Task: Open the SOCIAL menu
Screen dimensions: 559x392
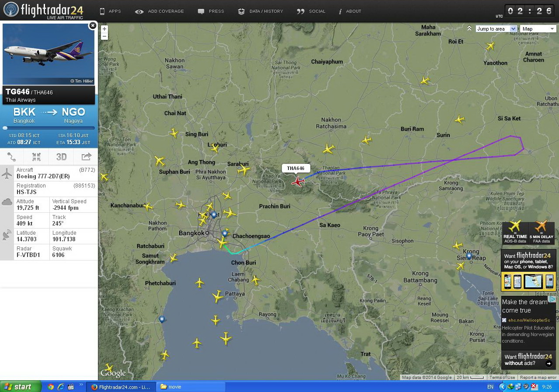Action: pos(311,11)
